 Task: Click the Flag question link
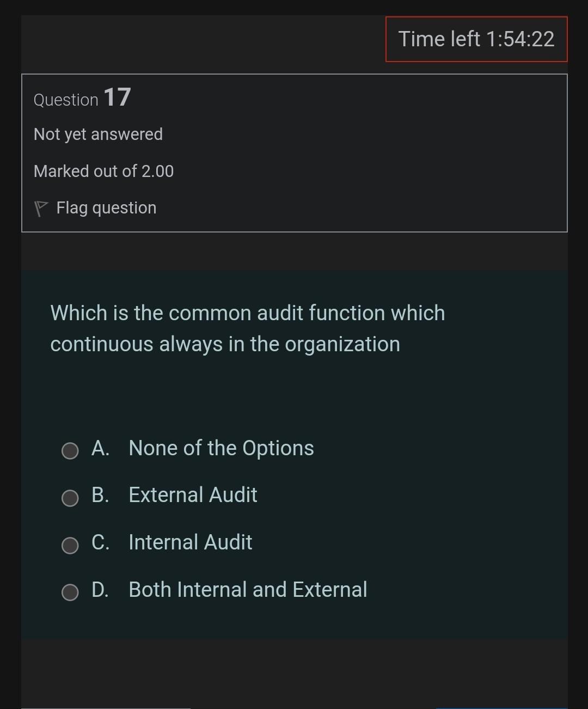[106, 207]
